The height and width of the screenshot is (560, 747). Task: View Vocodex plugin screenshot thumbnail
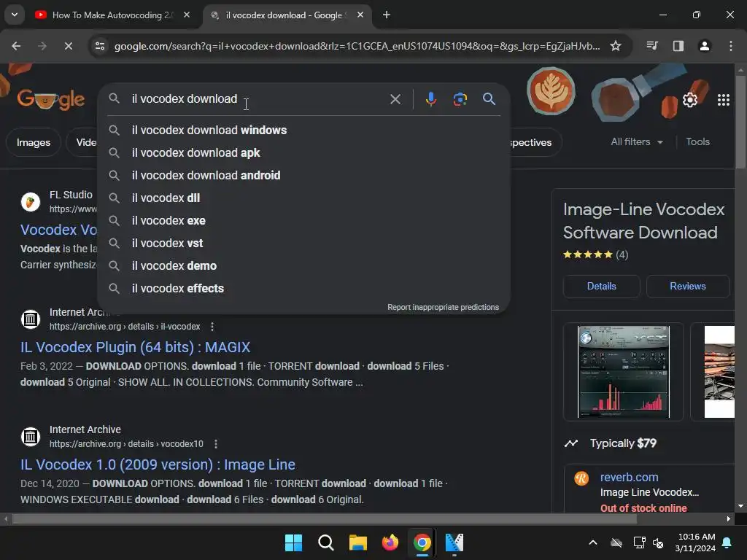623,372
